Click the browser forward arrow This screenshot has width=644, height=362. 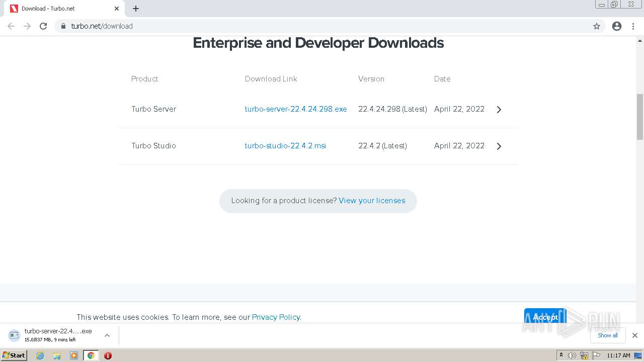coord(27,26)
